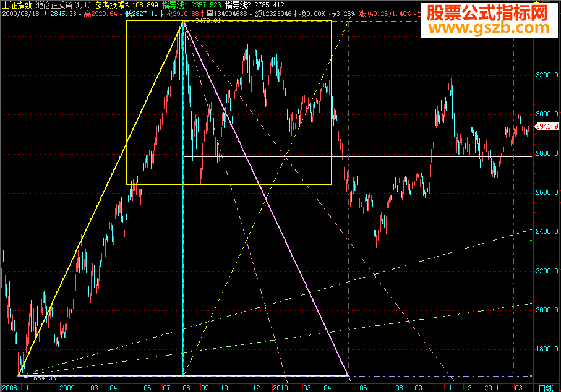This screenshot has width=561, height=392.
Task: Click the 2000.0 price axis label
Action: click(x=547, y=310)
